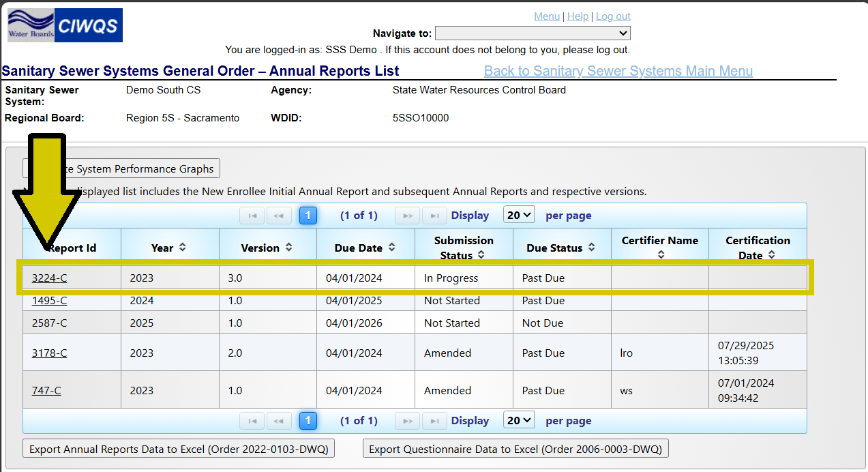Go back to Sanitary Sewer Systems Main Menu
The width and height of the screenshot is (868, 472).
point(618,71)
